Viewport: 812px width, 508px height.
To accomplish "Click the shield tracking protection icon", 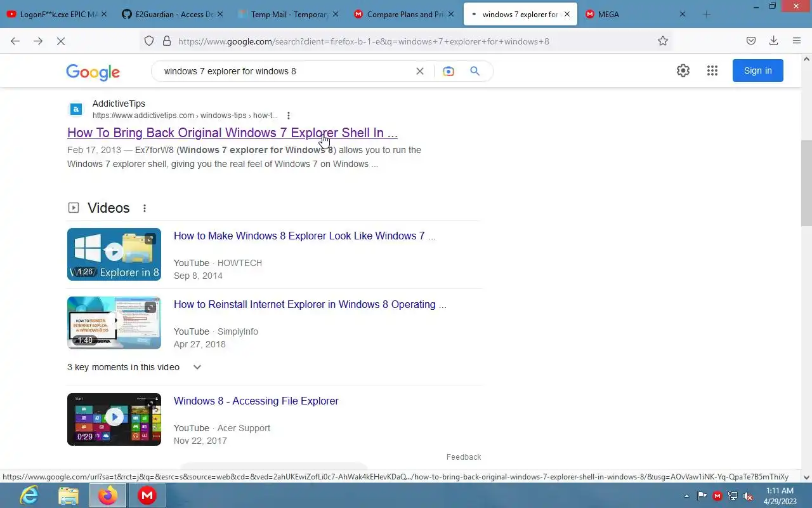I will coord(149,41).
